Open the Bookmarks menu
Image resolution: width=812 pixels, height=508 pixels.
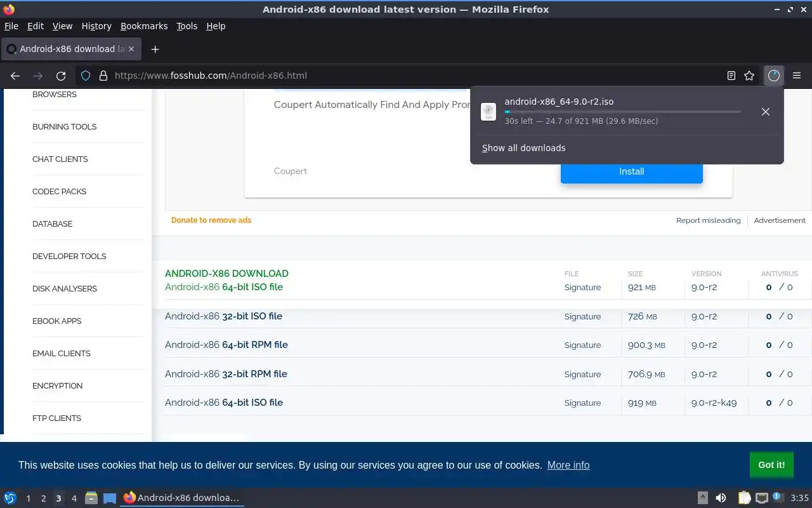point(144,26)
